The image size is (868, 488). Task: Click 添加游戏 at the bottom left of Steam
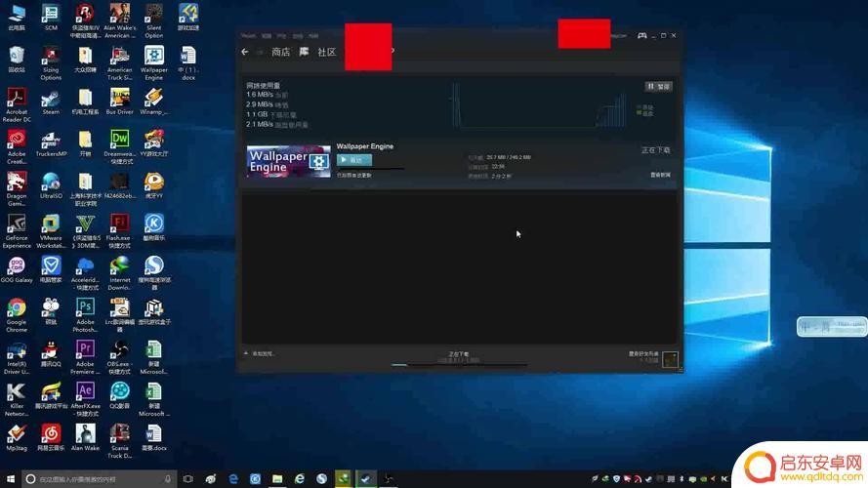pyautogui.click(x=259, y=353)
